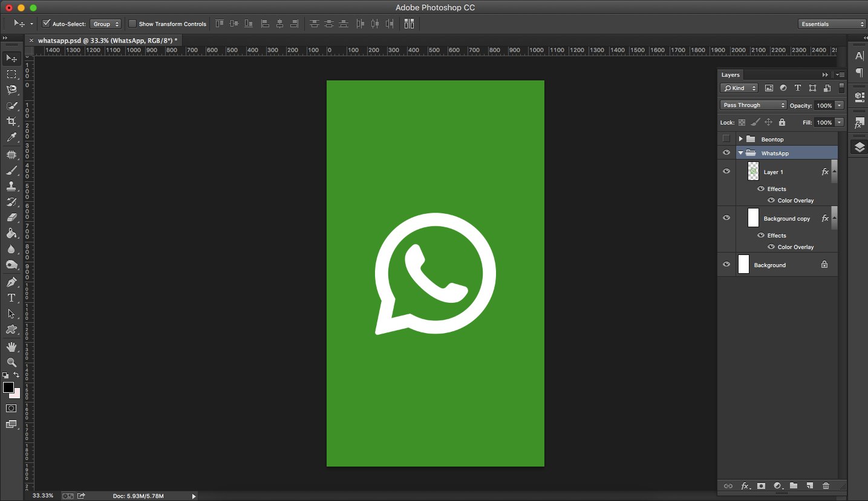Viewport: 868px width, 501px height.
Task: Select the Zoom tool
Action: 11,363
